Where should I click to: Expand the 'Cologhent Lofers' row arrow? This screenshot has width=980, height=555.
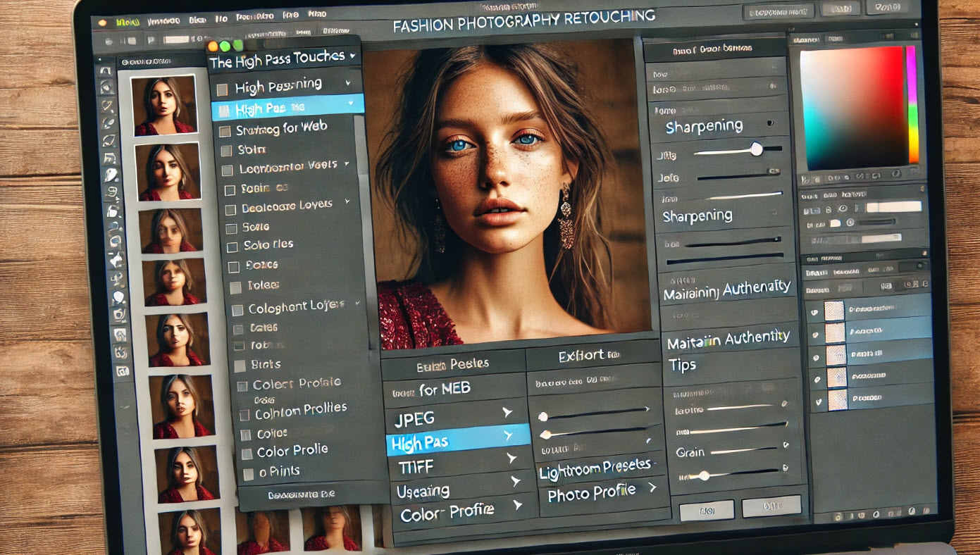coord(357,304)
